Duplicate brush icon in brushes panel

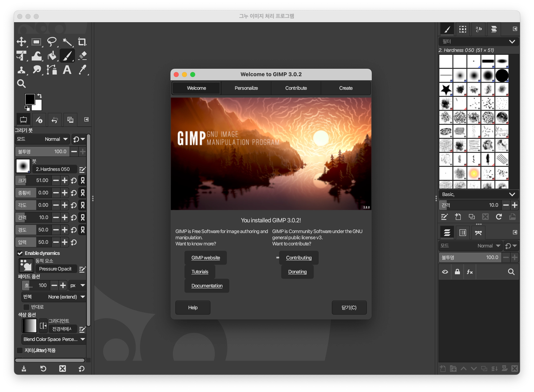coord(472,217)
